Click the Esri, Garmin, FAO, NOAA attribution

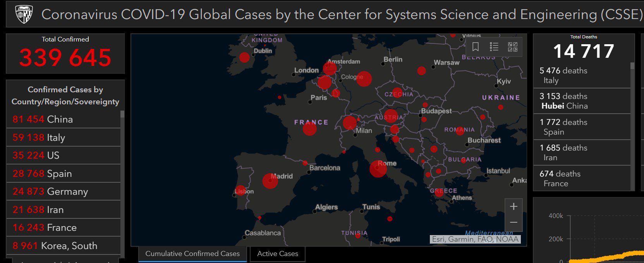click(x=475, y=239)
